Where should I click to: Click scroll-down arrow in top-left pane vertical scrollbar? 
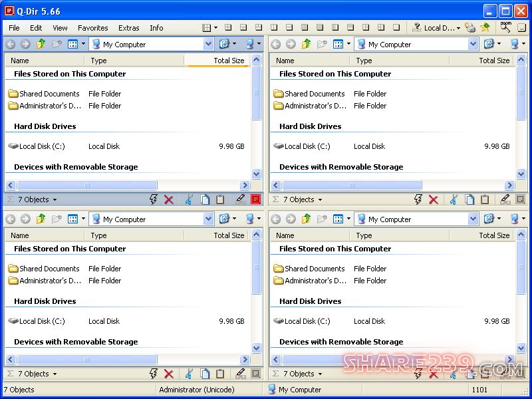(x=257, y=174)
